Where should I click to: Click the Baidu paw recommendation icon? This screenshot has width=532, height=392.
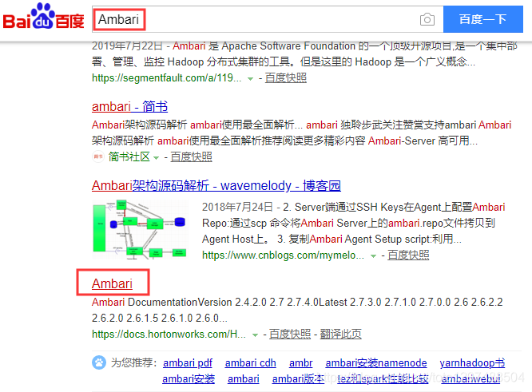[99, 362]
